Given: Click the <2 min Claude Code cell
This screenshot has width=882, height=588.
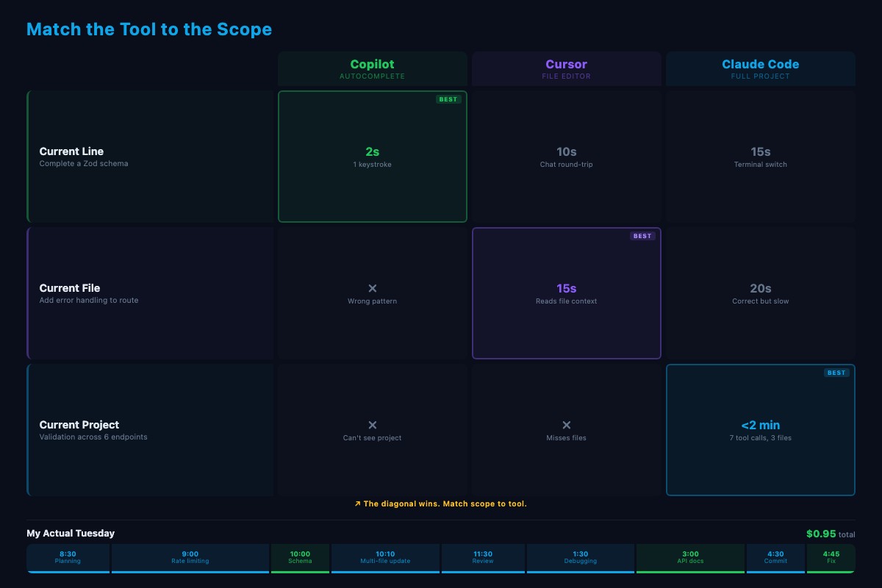Looking at the screenshot, I should (760, 430).
